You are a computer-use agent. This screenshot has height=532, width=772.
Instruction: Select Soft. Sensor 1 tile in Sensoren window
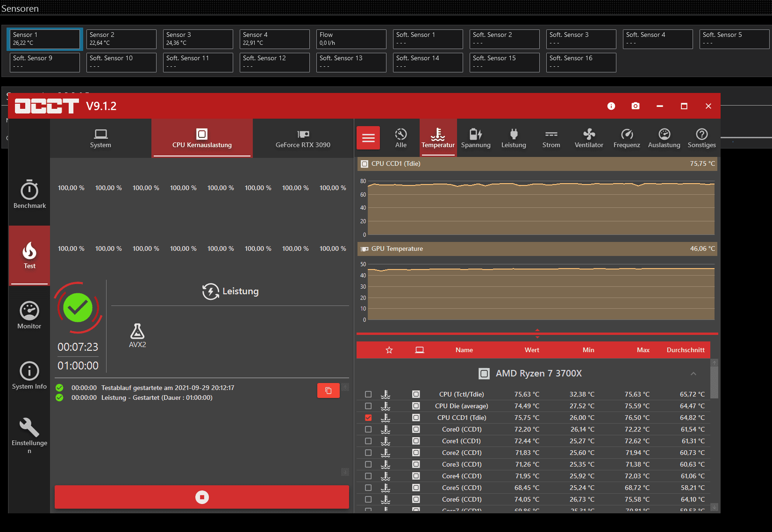(x=428, y=39)
